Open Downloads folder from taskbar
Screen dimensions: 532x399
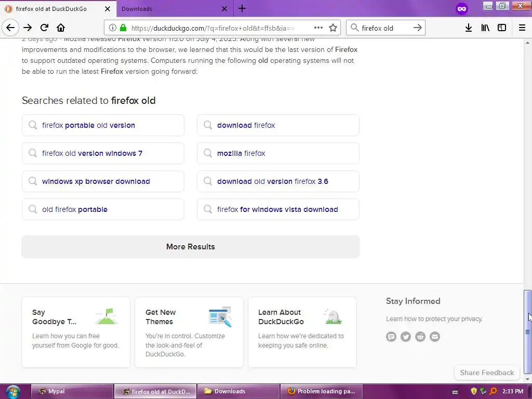pos(238,391)
